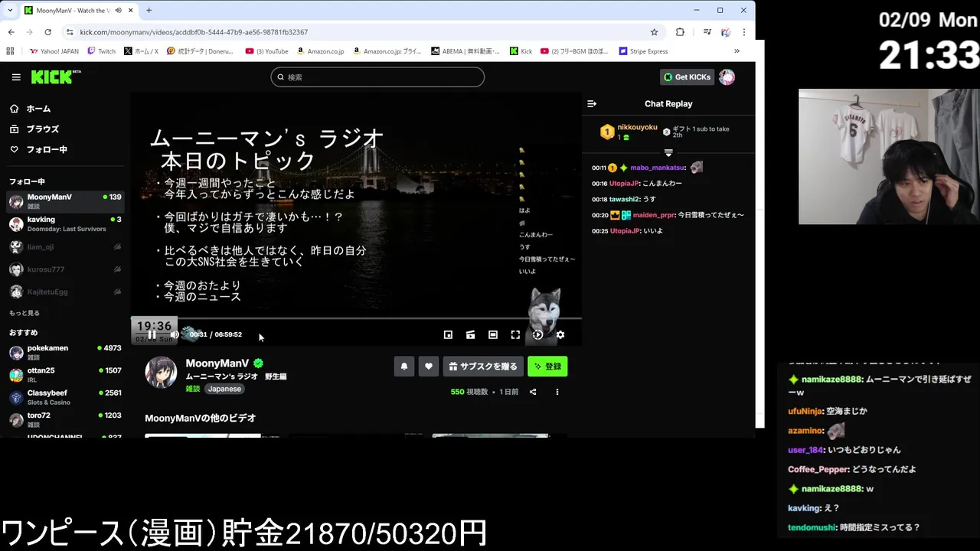The height and width of the screenshot is (551, 980).
Task: Expand もっと見る to show more channels
Action: [x=24, y=313]
